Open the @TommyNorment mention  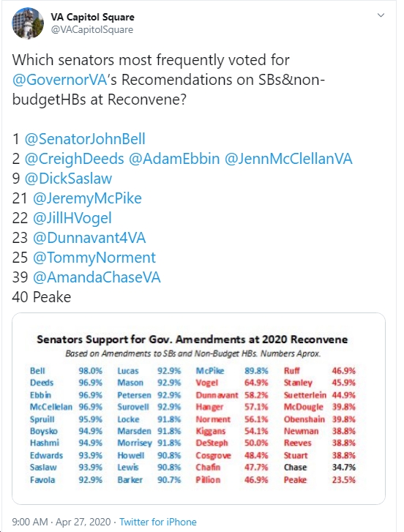tap(94, 257)
